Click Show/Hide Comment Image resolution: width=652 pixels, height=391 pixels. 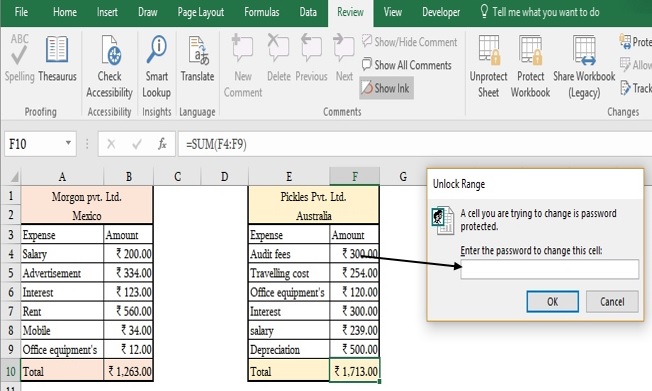pyautogui.click(x=410, y=42)
